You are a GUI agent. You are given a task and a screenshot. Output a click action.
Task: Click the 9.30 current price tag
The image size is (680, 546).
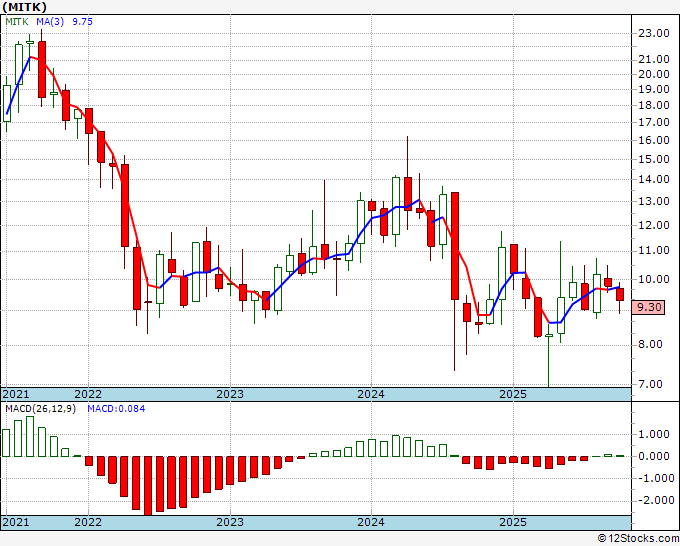[x=648, y=307]
